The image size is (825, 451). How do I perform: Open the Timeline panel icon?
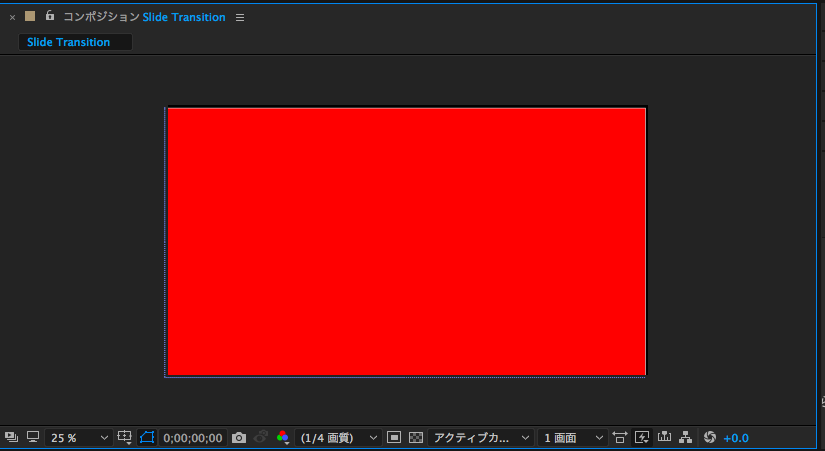point(664,437)
